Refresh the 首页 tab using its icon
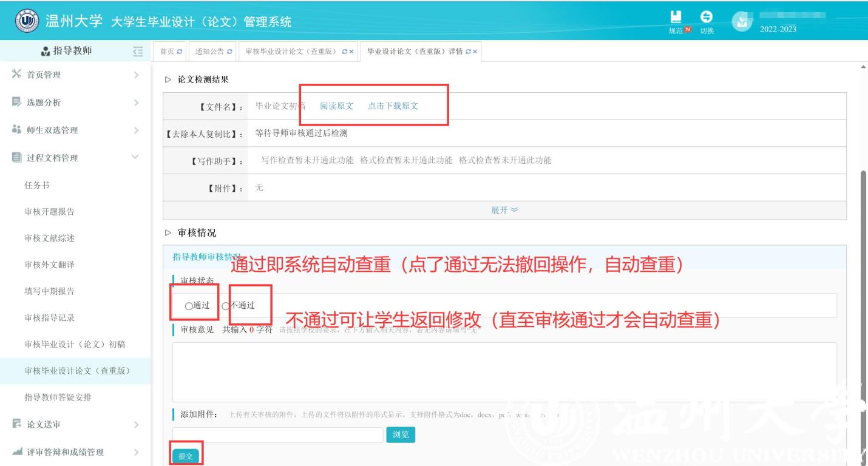This screenshot has width=868, height=466. [179, 52]
